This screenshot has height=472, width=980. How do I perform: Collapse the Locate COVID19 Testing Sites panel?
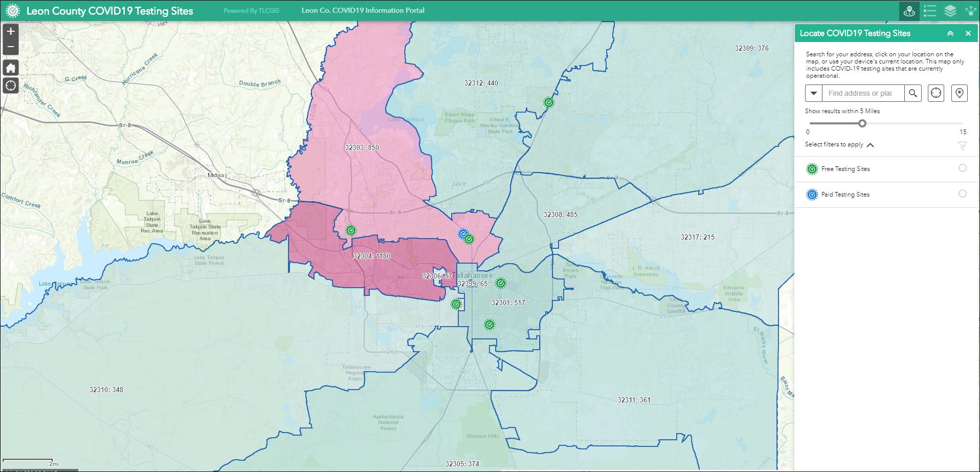pyautogui.click(x=950, y=33)
